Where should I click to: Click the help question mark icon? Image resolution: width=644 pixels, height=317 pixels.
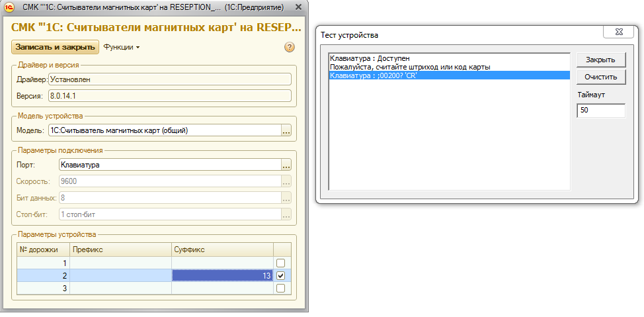click(x=290, y=47)
